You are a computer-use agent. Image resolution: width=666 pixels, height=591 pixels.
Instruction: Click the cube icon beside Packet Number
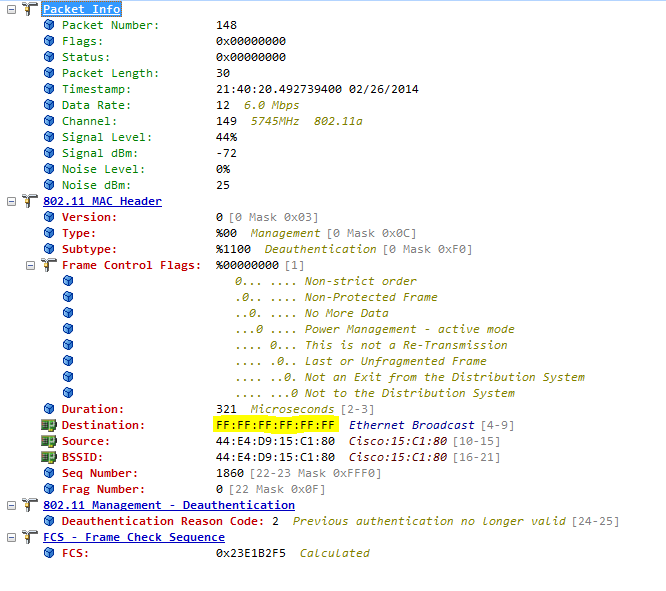click(x=49, y=25)
